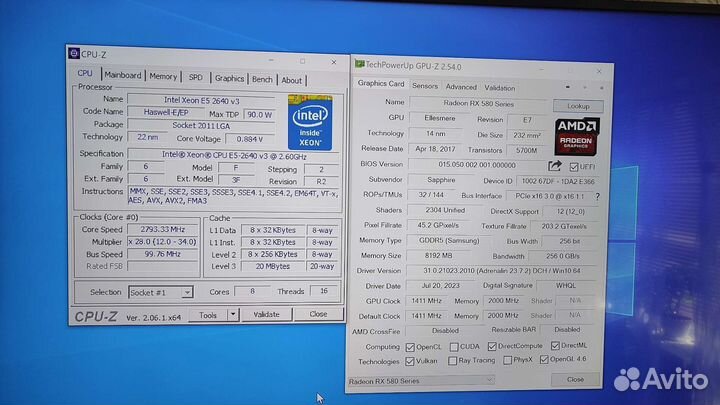Click the Validate button in CPU-Z
The height and width of the screenshot is (405, 720).
tap(266, 315)
